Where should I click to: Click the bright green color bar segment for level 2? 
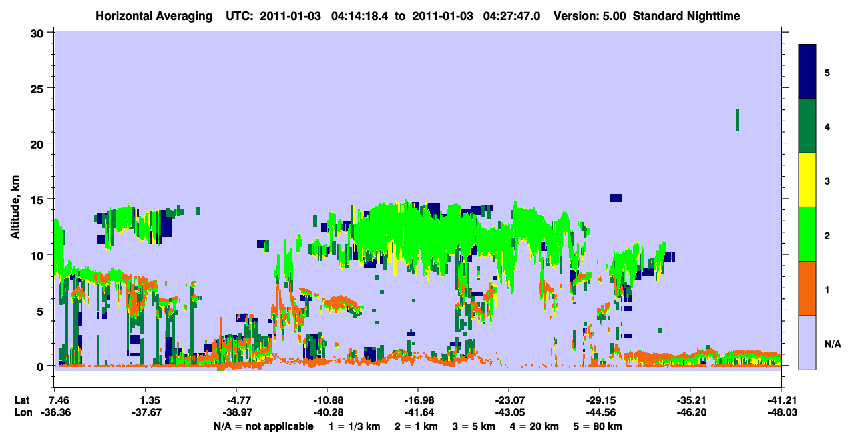pos(807,234)
